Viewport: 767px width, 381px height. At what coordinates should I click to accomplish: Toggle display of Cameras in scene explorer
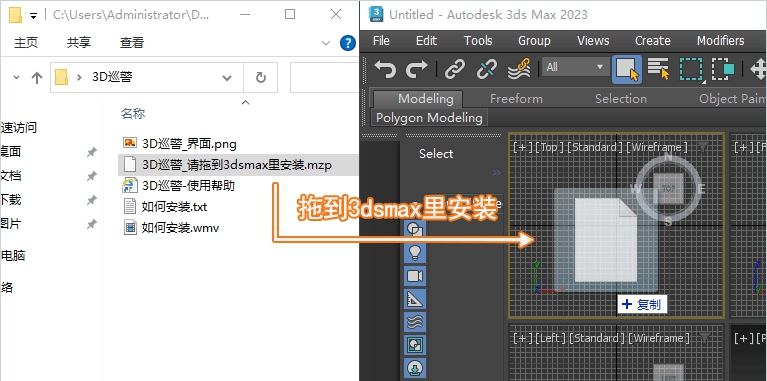click(415, 276)
